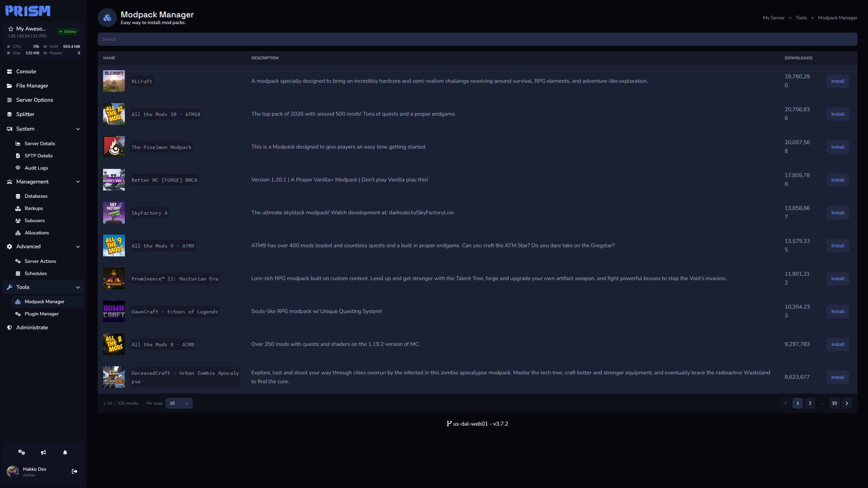Jump to page 33 of results

pos(834,403)
